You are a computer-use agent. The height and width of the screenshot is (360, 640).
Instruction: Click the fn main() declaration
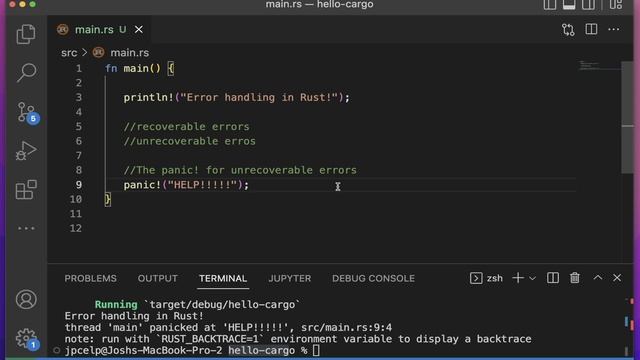click(x=140, y=69)
